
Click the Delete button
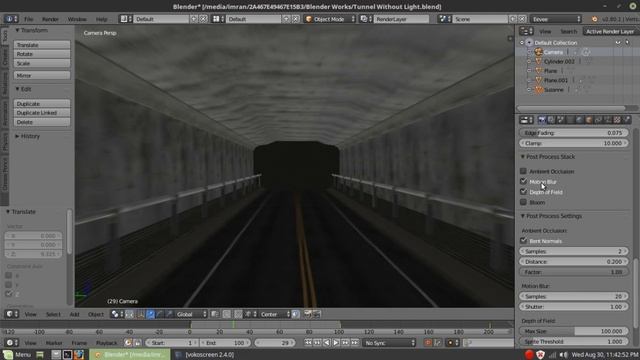pos(42,122)
